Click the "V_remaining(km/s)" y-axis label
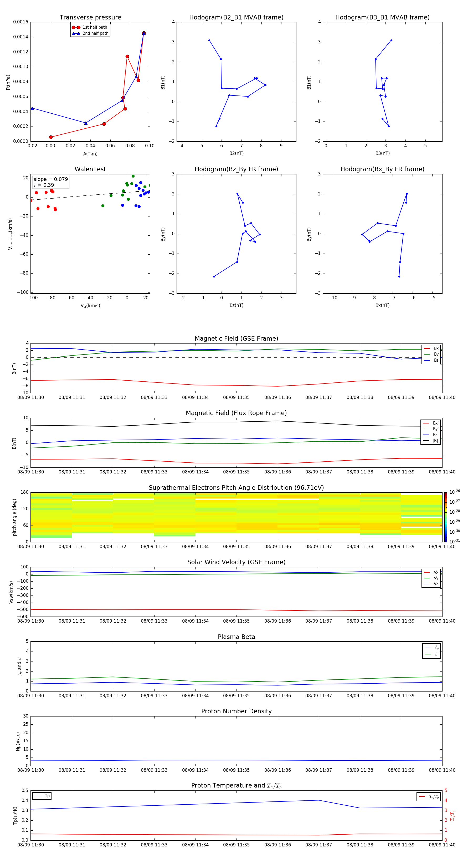 [10, 234]
